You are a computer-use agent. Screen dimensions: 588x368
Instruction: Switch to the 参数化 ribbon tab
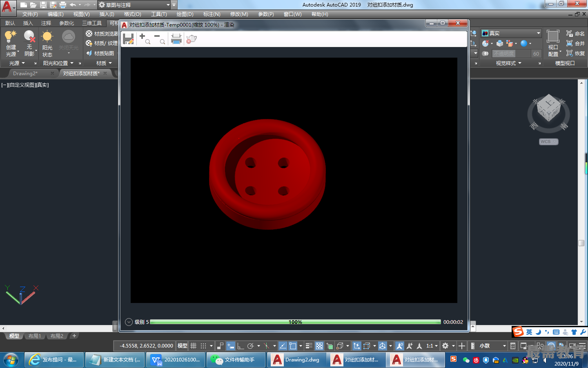[67, 23]
